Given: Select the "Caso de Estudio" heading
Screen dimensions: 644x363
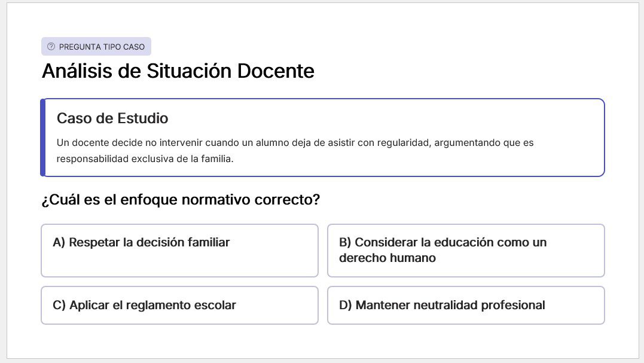Looking at the screenshot, I should coord(112,118).
